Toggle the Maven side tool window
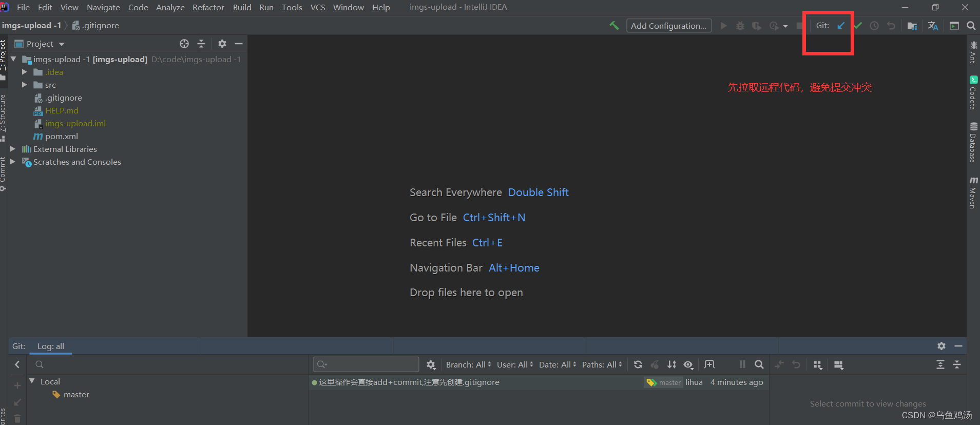The image size is (980, 425). pyautogui.click(x=973, y=192)
